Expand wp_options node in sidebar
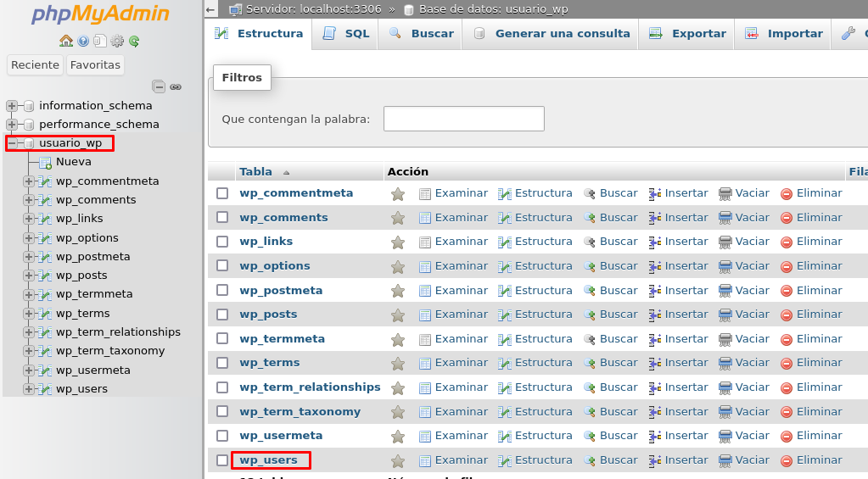 pos(28,238)
